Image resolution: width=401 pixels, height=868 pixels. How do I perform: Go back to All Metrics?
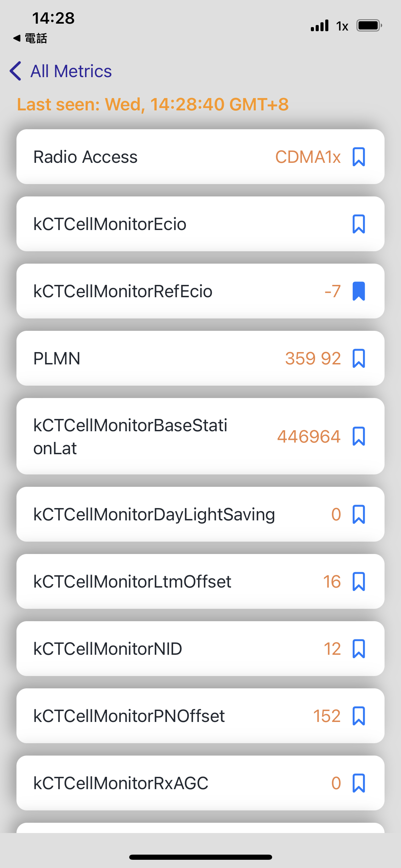[x=71, y=71]
